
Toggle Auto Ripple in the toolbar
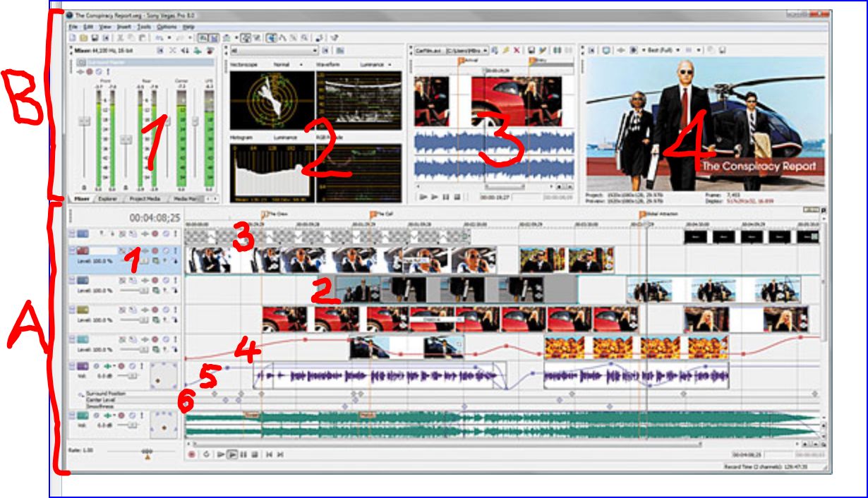pyautogui.click(x=226, y=38)
